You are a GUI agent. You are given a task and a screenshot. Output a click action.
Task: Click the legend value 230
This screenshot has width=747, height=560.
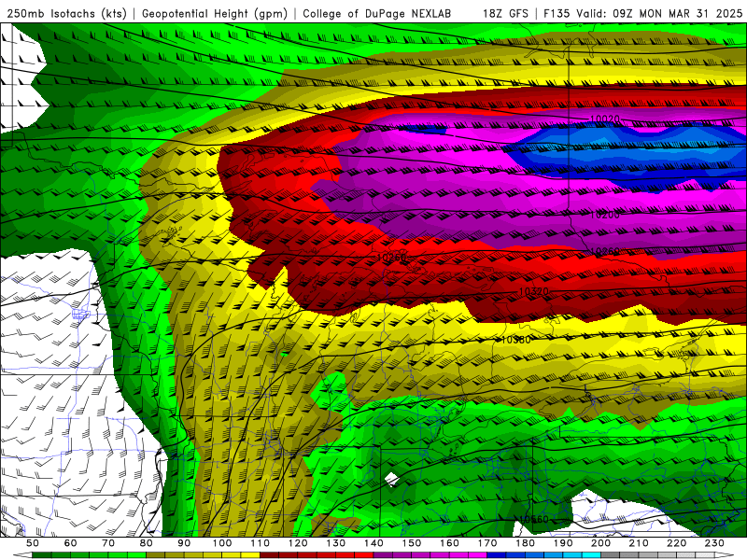click(x=714, y=543)
